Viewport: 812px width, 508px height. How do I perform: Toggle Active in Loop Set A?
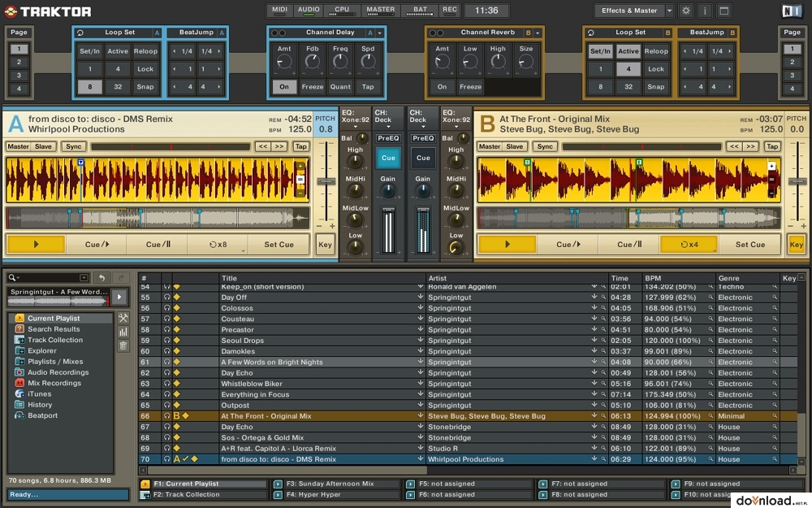(118, 51)
